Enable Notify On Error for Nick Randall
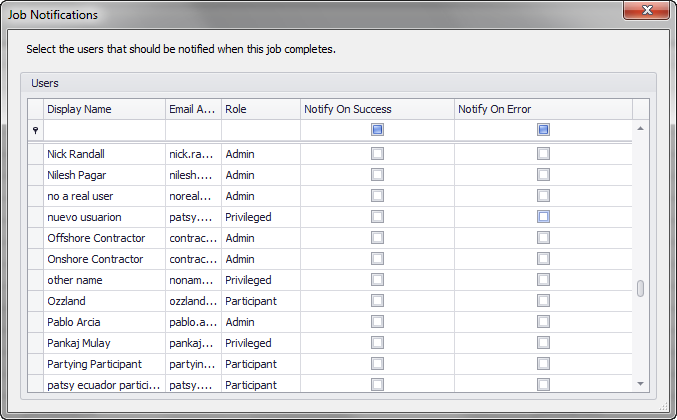677x420 pixels. (x=543, y=154)
